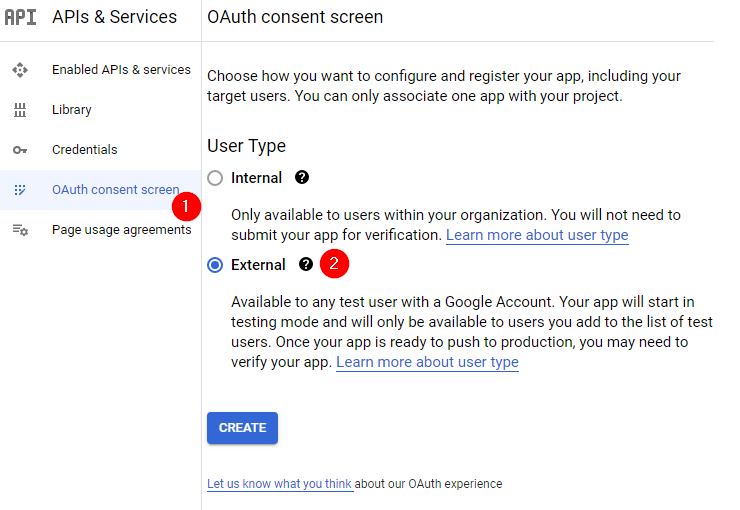The image size is (740, 510).
Task: Open the Page usage agreements menu item
Action: [121, 230]
